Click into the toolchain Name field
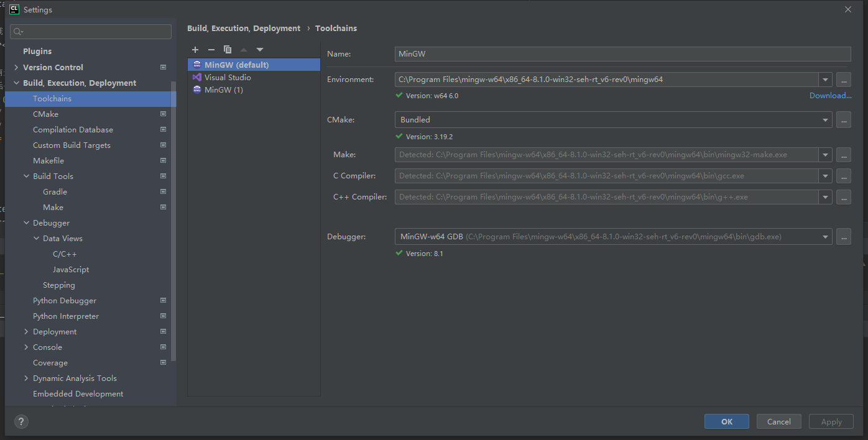Image resolution: width=868 pixels, height=440 pixels. (622, 54)
